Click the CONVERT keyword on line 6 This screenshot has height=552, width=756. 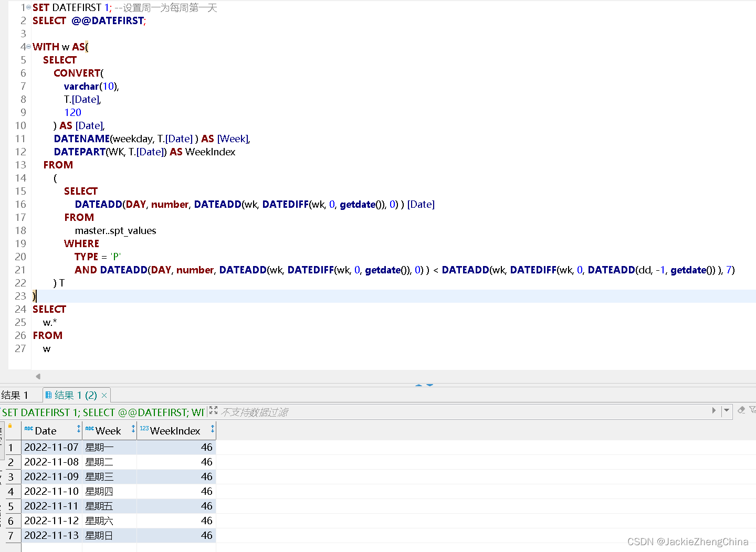coord(77,73)
